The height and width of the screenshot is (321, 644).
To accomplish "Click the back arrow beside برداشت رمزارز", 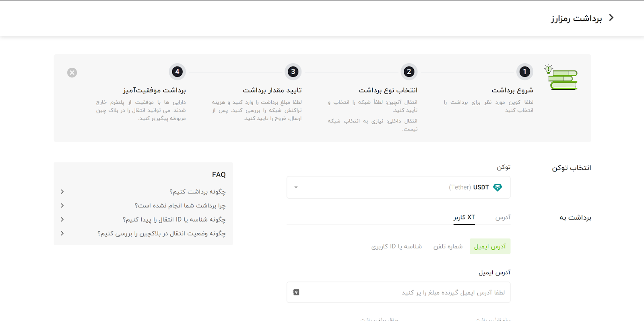I will point(611,18).
